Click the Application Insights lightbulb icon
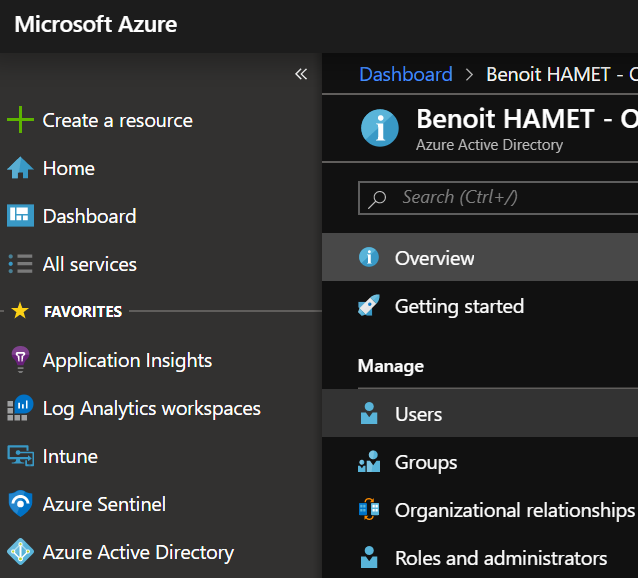This screenshot has width=638, height=578. coord(20,360)
